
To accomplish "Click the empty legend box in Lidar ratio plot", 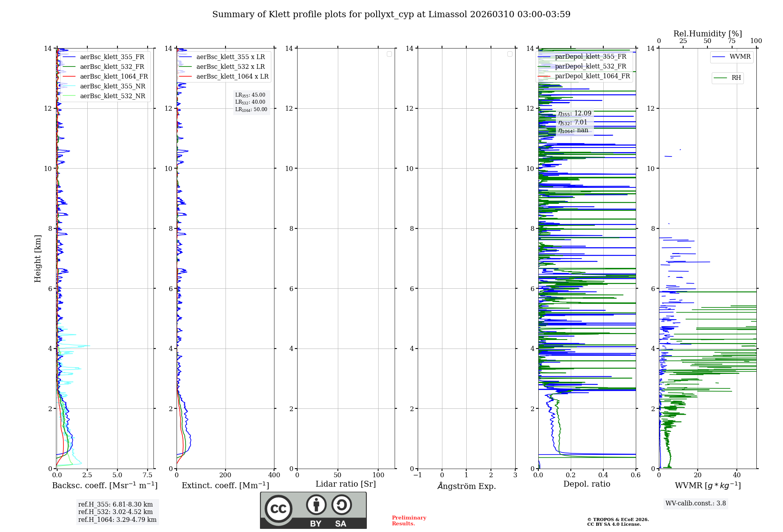I will (389, 54).
